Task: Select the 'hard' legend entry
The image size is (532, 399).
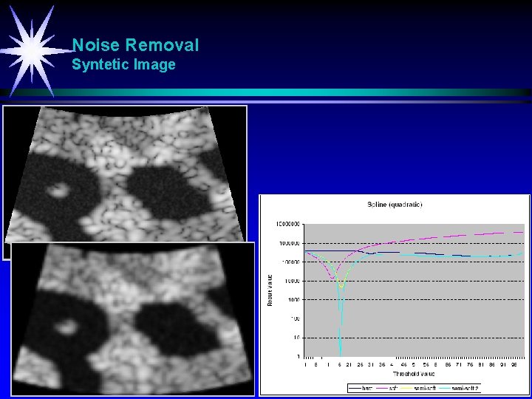Action: tap(361, 388)
